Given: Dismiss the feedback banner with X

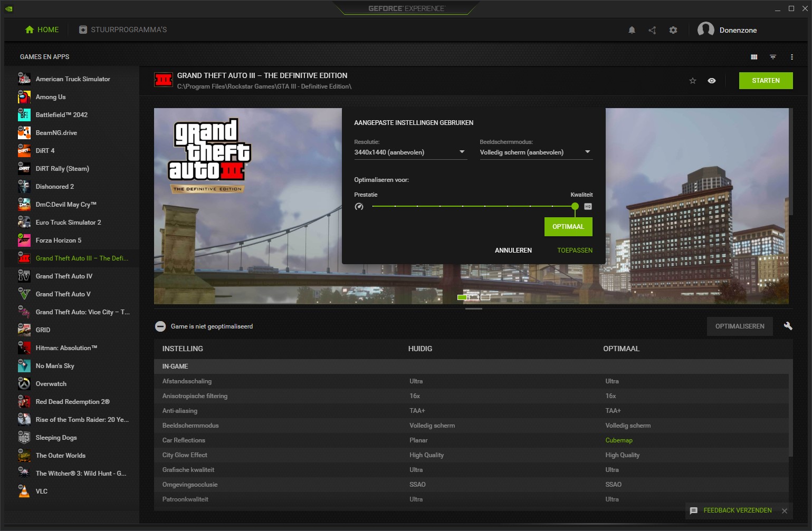Looking at the screenshot, I should click(785, 511).
